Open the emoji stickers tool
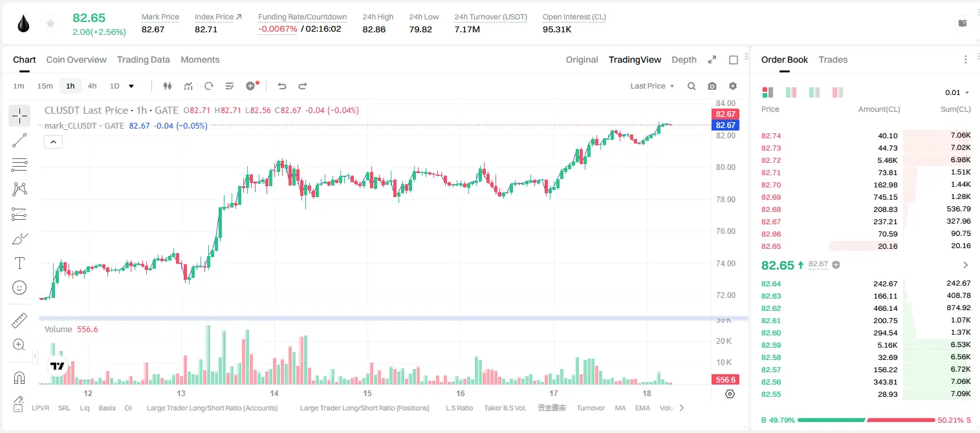Viewport: 980px width, 433px height. coord(19,288)
